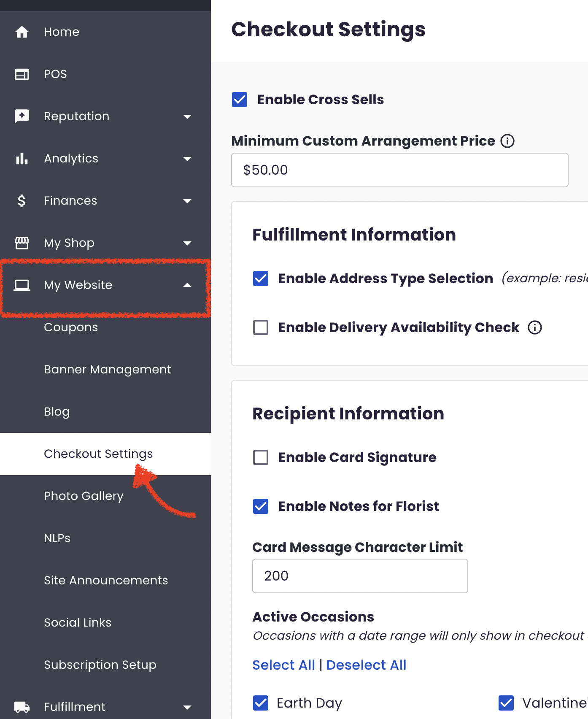Disable Enable Notes for Florist checkbox
The width and height of the screenshot is (588, 719).
261,506
